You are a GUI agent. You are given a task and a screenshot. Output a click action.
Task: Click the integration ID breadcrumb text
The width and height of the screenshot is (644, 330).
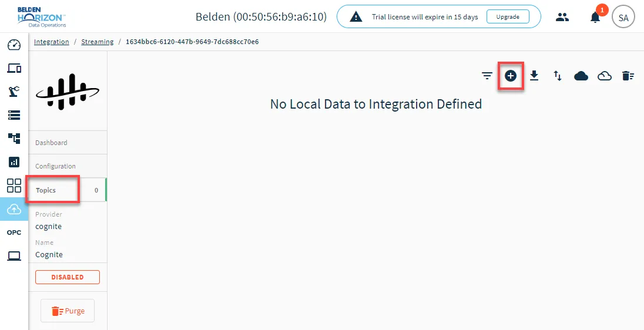coord(192,42)
